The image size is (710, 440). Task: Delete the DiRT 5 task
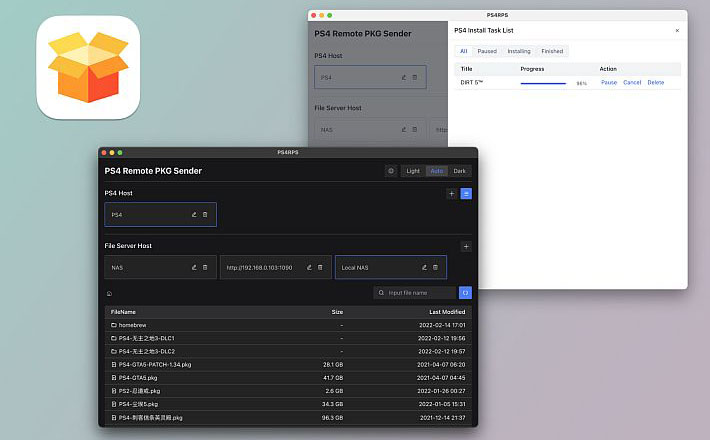(x=656, y=82)
